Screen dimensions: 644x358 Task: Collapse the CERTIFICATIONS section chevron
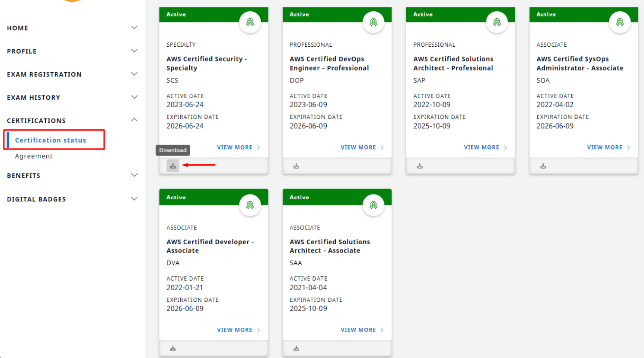click(134, 120)
